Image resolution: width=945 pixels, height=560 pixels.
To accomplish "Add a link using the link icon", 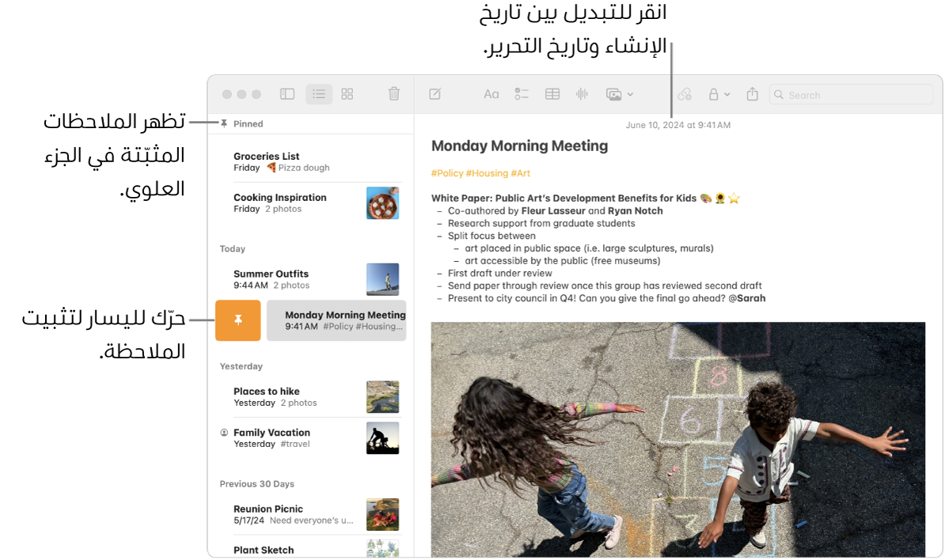I will pyautogui.click(x=685, y=94).
